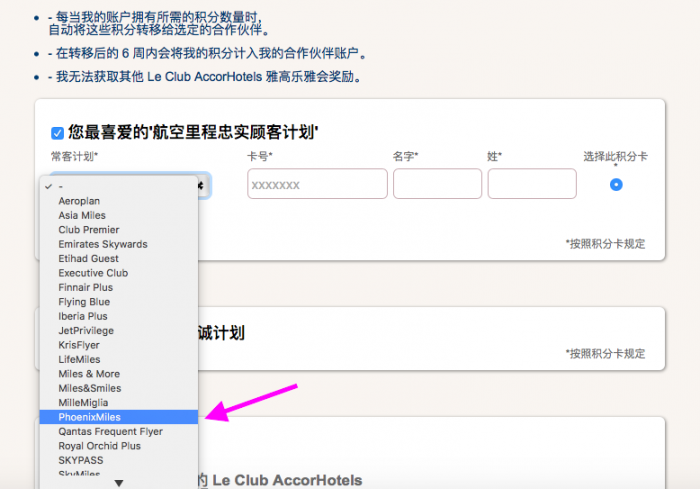Choose KrisFlyer program
The image size is (700, 489).
pyautogui.click(x=119, y=345)
